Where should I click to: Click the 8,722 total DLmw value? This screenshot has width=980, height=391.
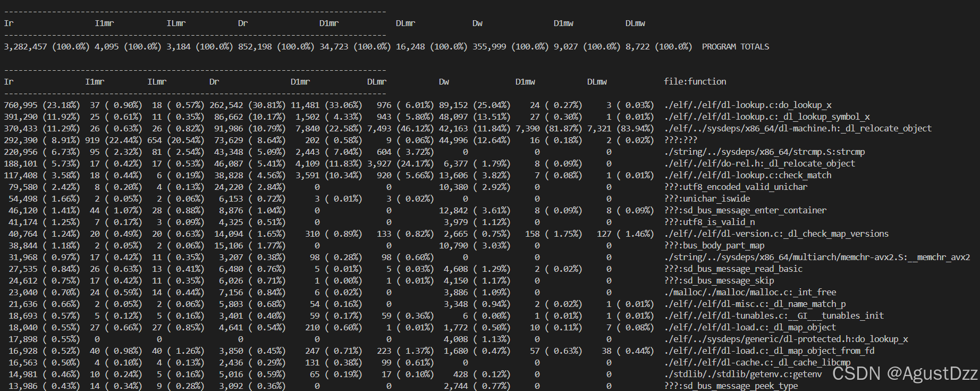tap(637, 47)
